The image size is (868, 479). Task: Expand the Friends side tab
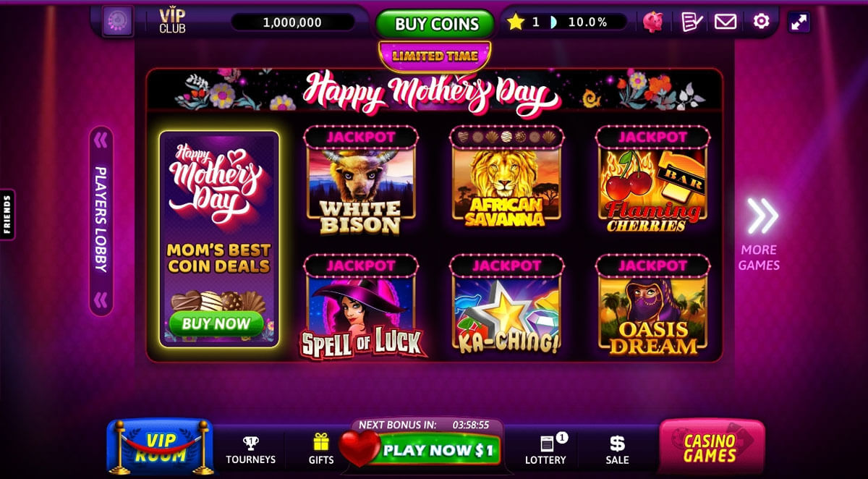coord(7,214)
